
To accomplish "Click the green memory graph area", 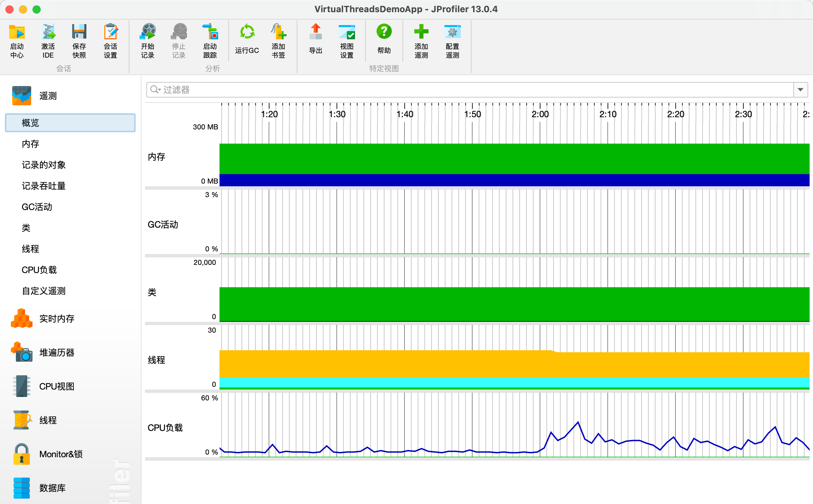I will pos(515,159).
